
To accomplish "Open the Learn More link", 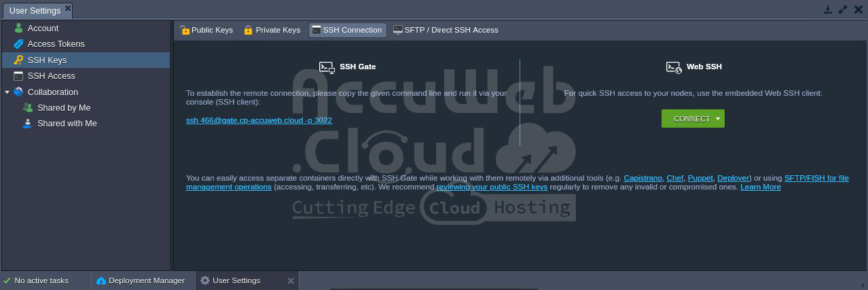I will pyautogui.click(x=760, y=187).
